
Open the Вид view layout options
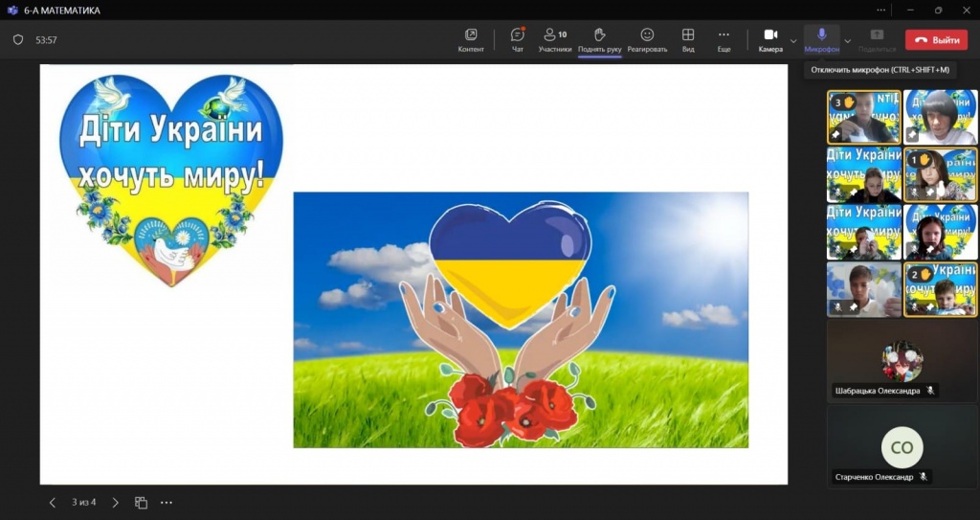688,39
